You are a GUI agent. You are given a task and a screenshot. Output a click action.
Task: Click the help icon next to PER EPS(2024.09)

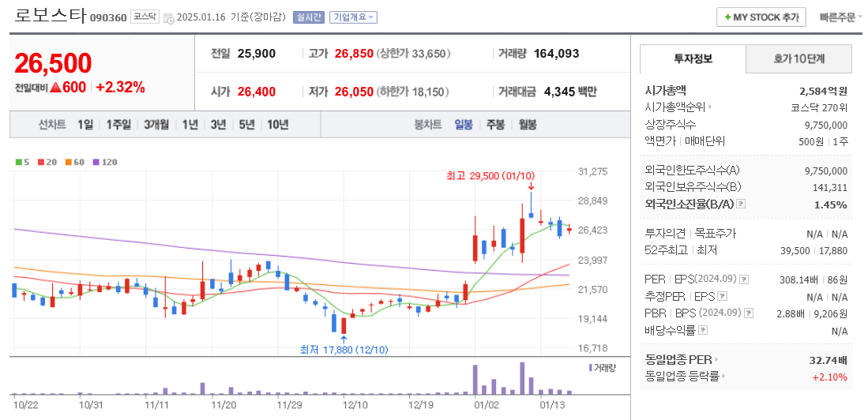pos(745,279)
